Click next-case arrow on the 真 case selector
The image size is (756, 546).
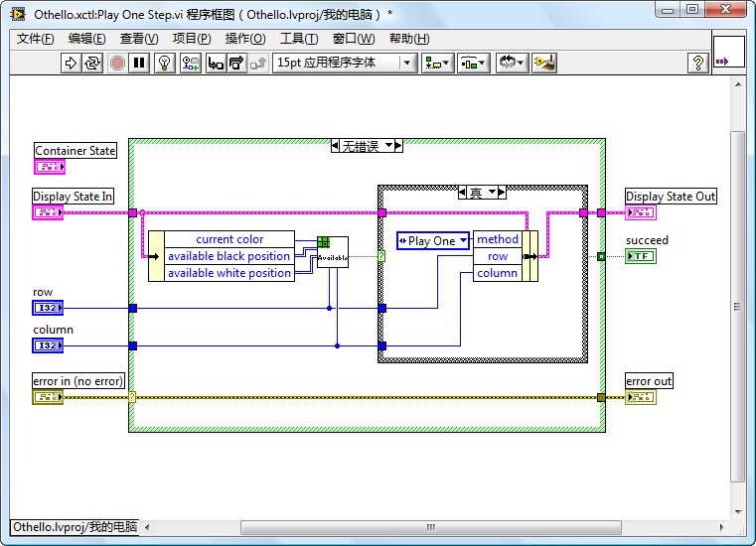(501, 193)
